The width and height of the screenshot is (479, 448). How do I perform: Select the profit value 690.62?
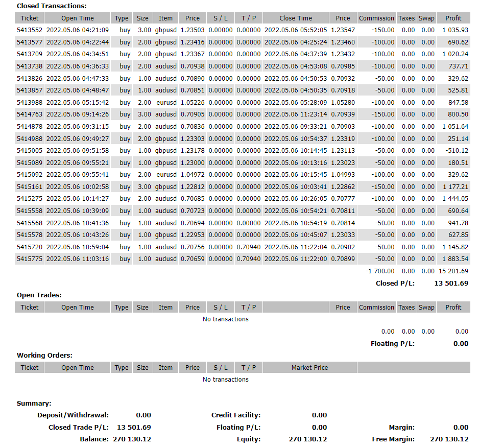(x=458, y=42)
